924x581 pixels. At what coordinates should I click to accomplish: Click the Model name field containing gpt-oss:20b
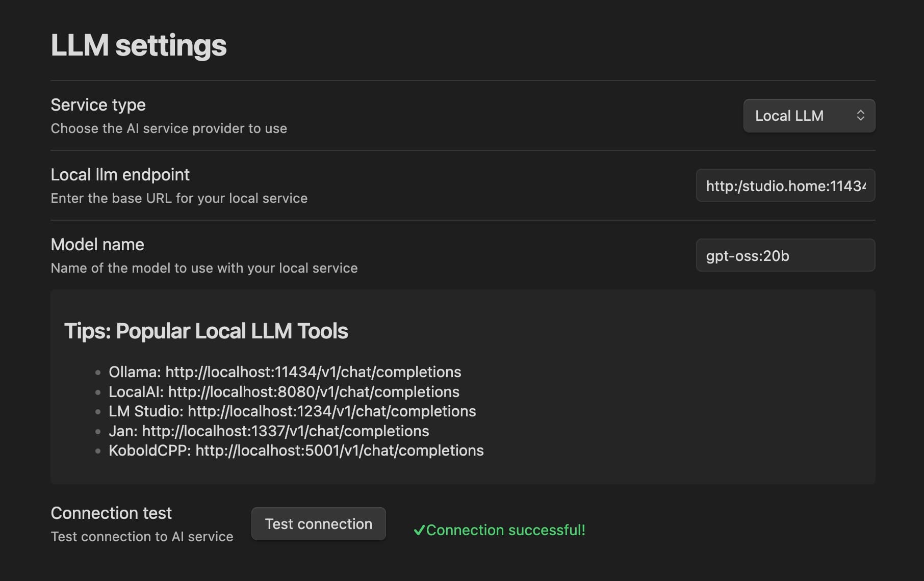(x=785, y=255)
